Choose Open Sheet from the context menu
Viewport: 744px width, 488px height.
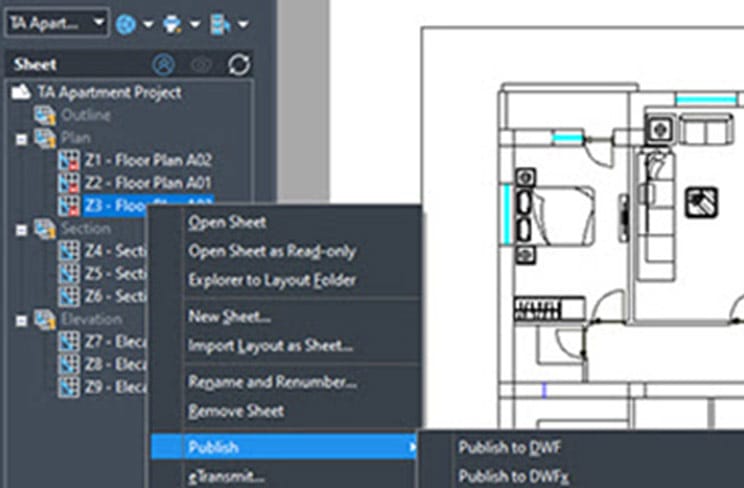(x=228, y=222)
